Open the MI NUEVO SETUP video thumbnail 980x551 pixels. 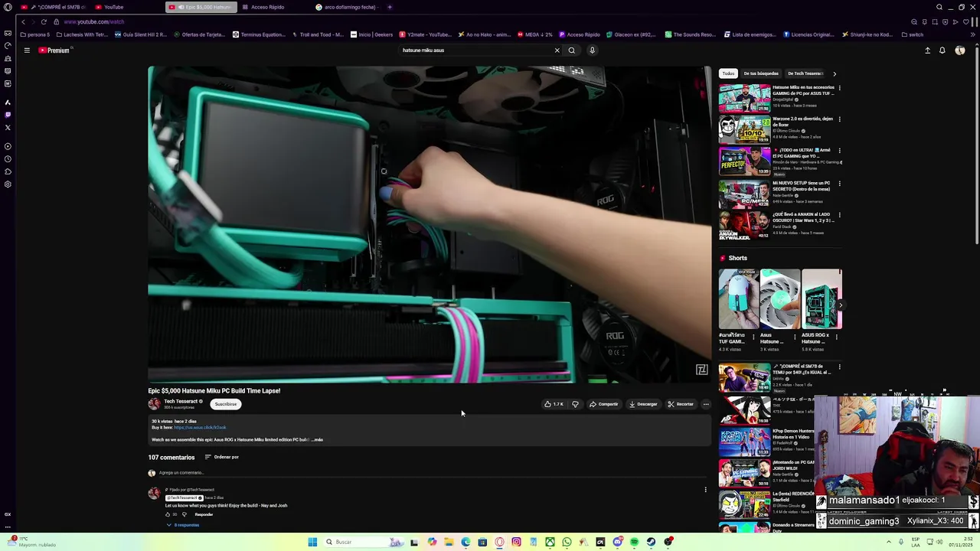pos(744,194)
